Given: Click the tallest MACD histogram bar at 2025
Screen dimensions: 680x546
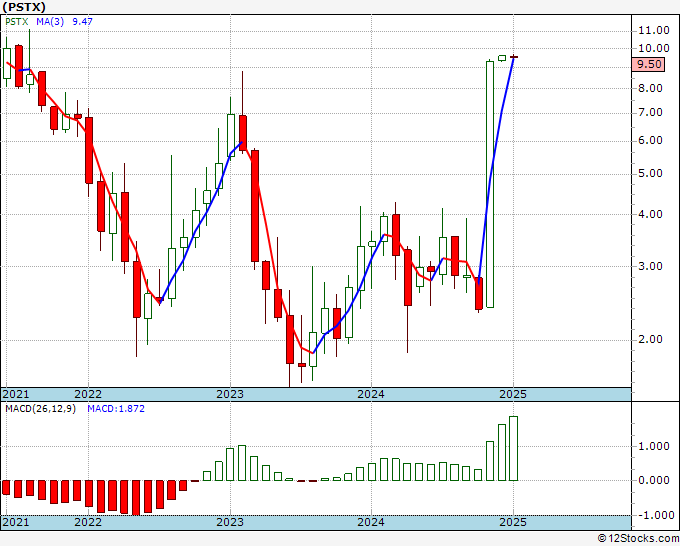Looking at the screenshot, I should [x=513, y=448].
